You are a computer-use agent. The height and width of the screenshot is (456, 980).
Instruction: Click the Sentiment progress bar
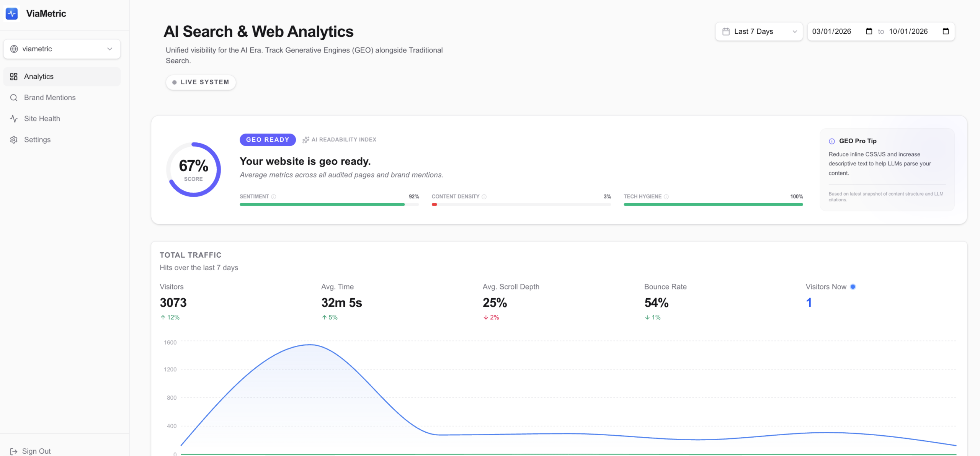coord(329,204)
